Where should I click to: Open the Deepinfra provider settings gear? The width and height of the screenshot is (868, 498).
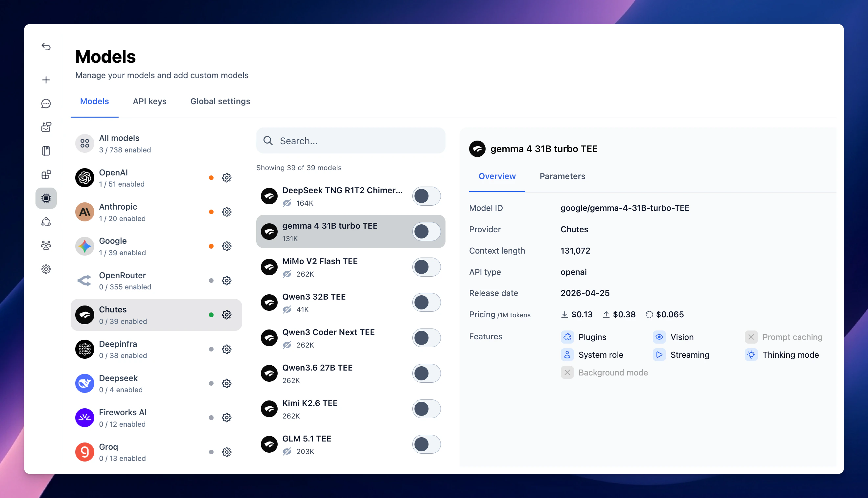click(x=227, y=349)
